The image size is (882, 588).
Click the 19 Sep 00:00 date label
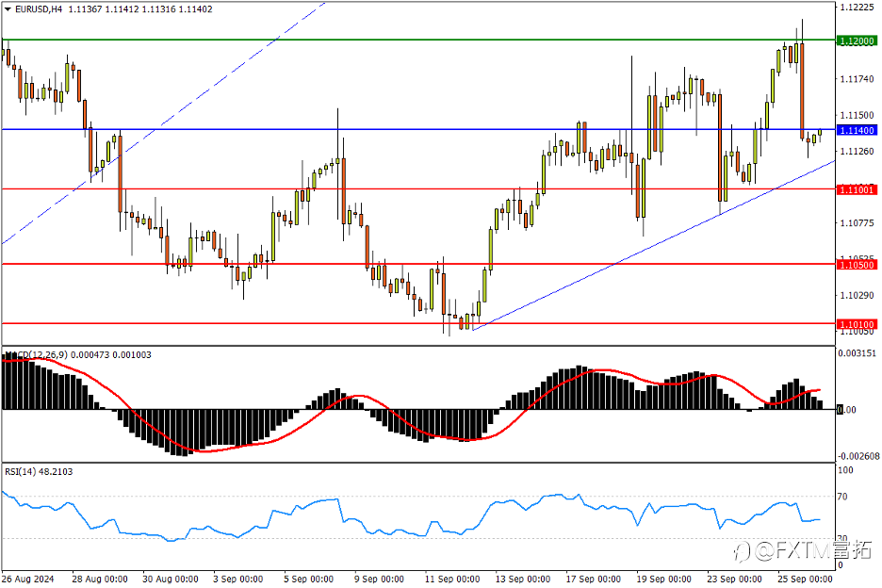[663, 579]
